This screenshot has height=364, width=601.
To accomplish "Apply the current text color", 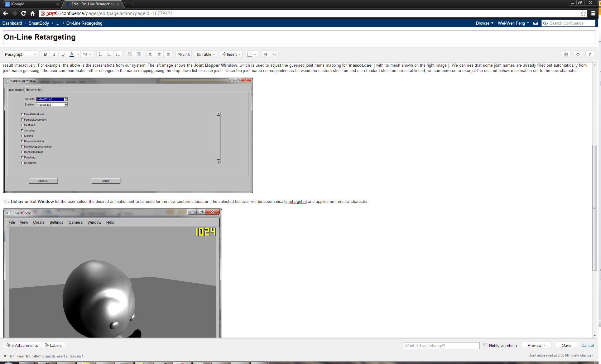I will 72,54.
